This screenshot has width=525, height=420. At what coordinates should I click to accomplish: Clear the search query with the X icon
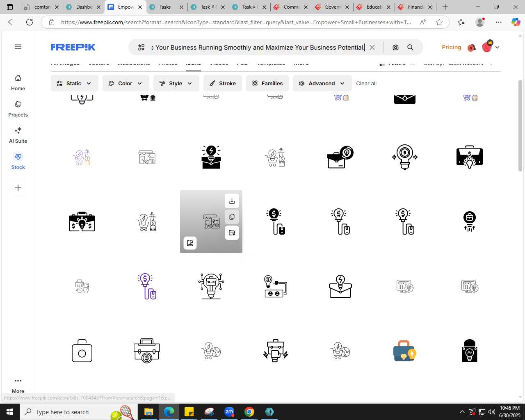pyautogui.click(x=372, y=48)
